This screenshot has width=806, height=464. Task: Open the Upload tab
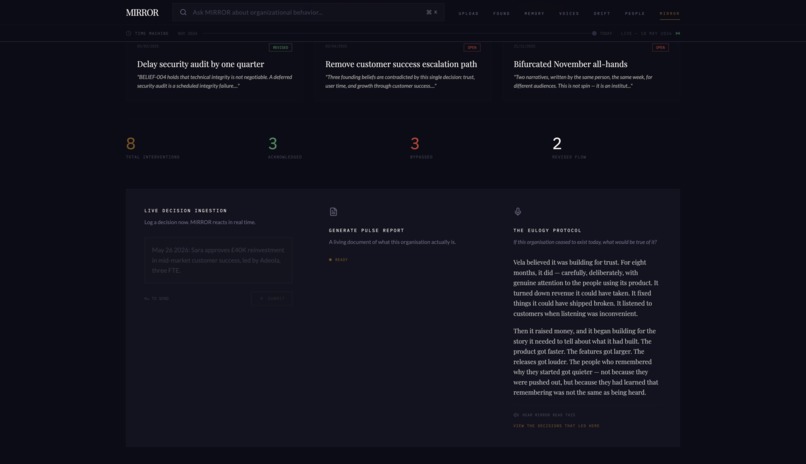coord(468,13)
